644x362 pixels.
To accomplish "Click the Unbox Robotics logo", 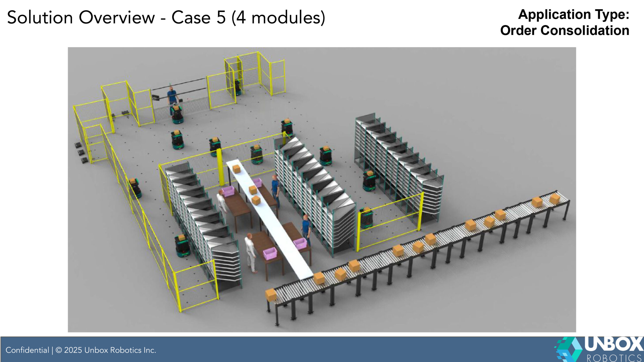I will (599, 349).
